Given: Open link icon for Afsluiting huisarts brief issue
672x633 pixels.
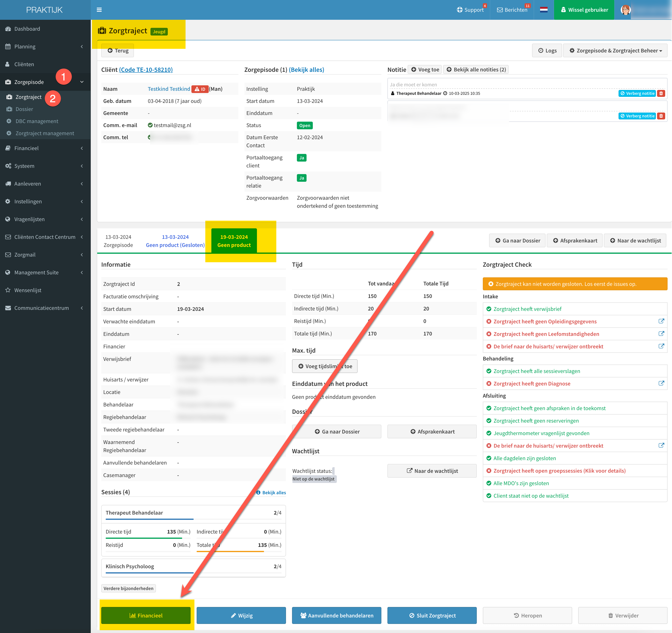Looking at the screenshot, I should (x=661, y=446).
